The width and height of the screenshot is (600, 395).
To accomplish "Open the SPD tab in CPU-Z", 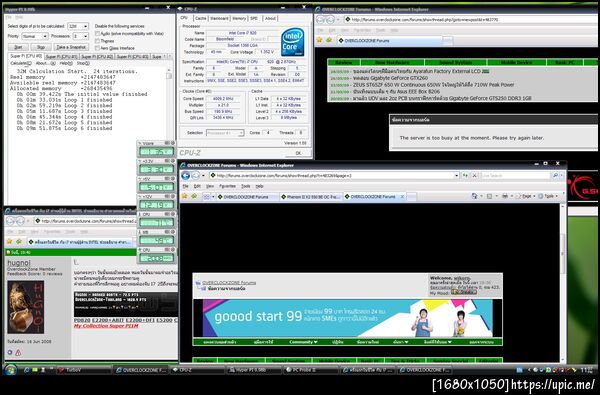I will [254, 18].
